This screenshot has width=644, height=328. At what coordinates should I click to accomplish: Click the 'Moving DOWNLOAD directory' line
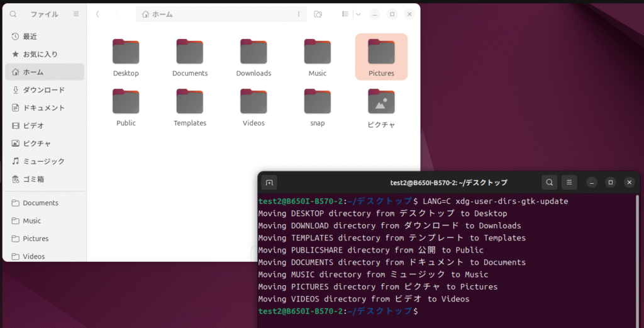click(x=389, y=225)
